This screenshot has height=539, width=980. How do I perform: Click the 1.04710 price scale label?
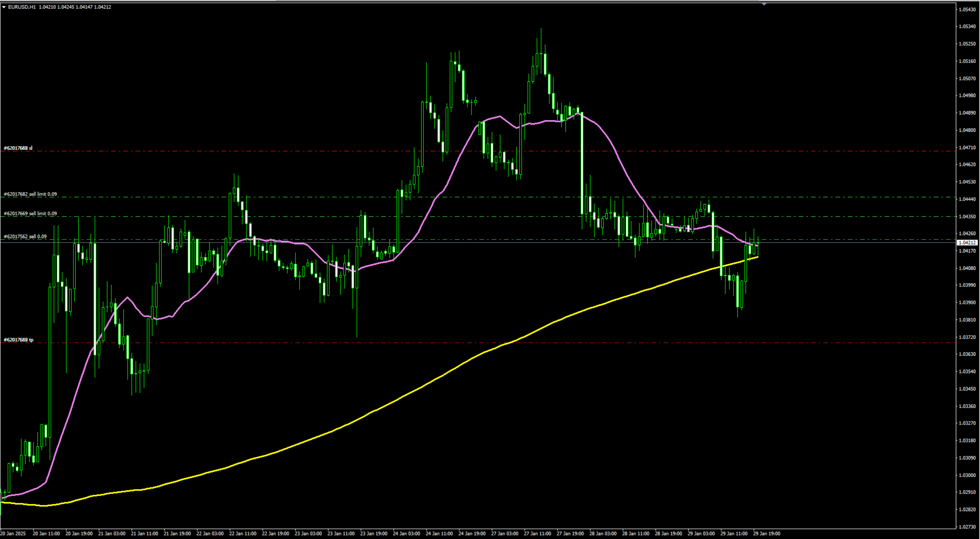point(967,148)
